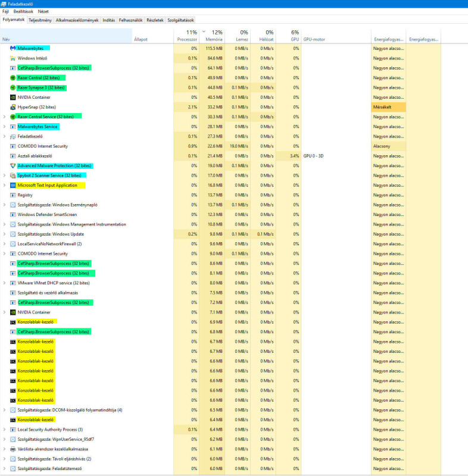This screenshot has width=468, height=476.
Task: Expand the Feladatkezelő process group
Action: (4, 136)
